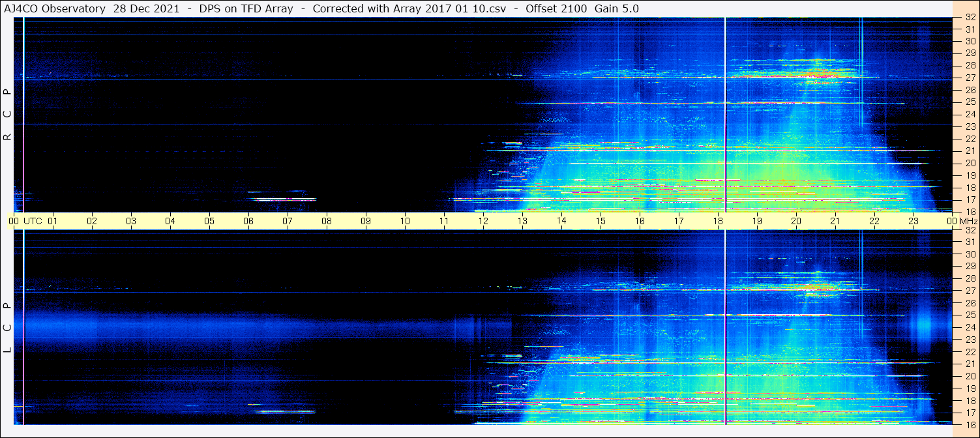Click '23' on the RCP frequency scale
Image resolution: width=980 pixels, height=438 pixels.
click(x=970, y=126)
